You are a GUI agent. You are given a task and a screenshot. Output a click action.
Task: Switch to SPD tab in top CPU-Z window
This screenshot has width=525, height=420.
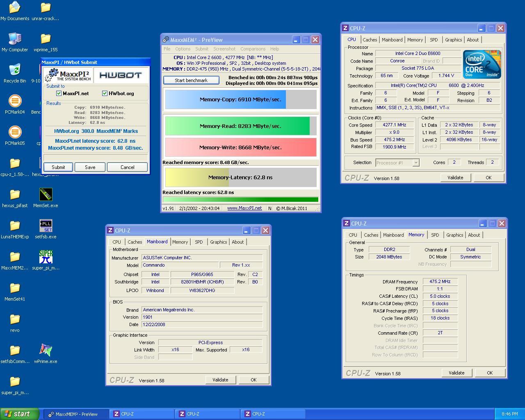pos(434,40)
